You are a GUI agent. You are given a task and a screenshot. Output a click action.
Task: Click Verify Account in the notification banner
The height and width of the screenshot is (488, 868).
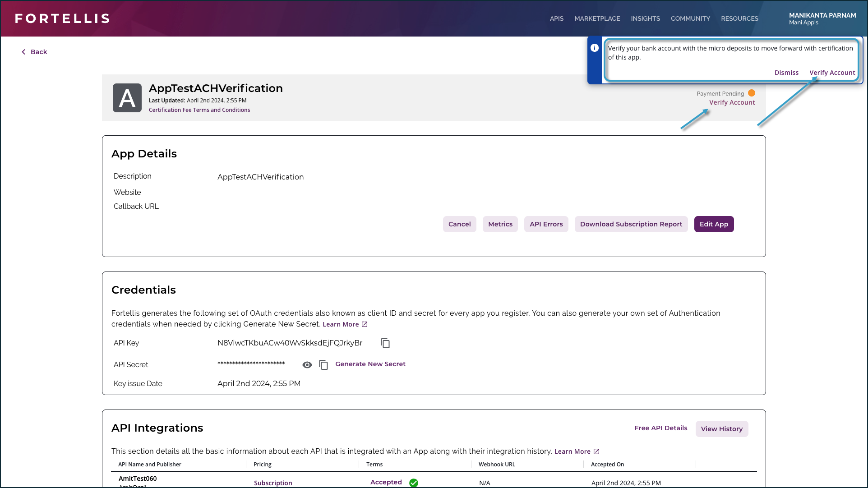(x=832, y=73)
